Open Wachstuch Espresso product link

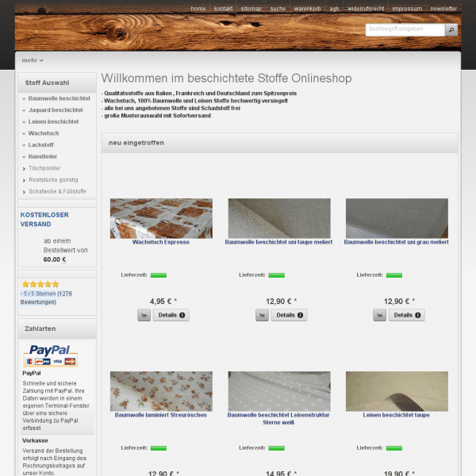(x=161, y=242)
